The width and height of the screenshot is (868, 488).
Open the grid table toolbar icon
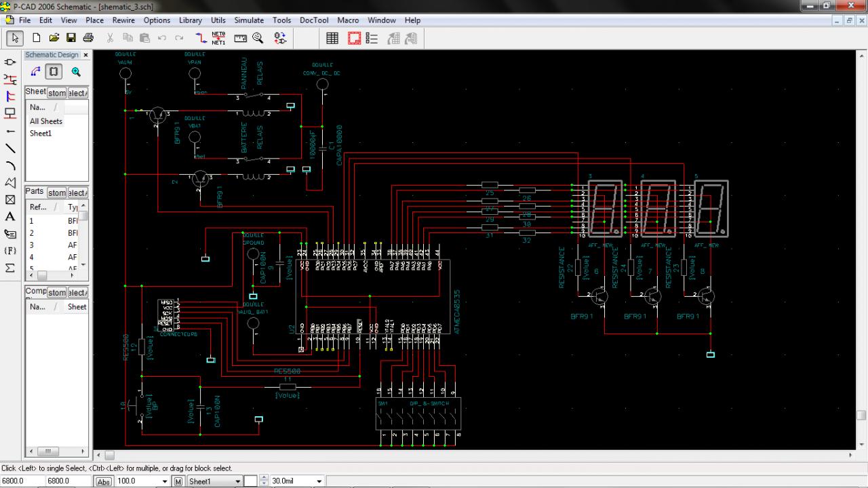(332, 39)
